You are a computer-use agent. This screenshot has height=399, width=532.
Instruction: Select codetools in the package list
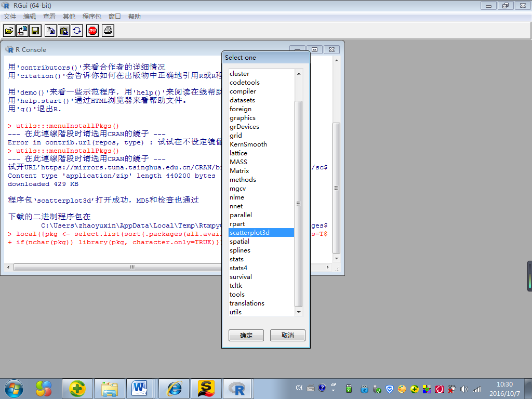coord(261,83)
